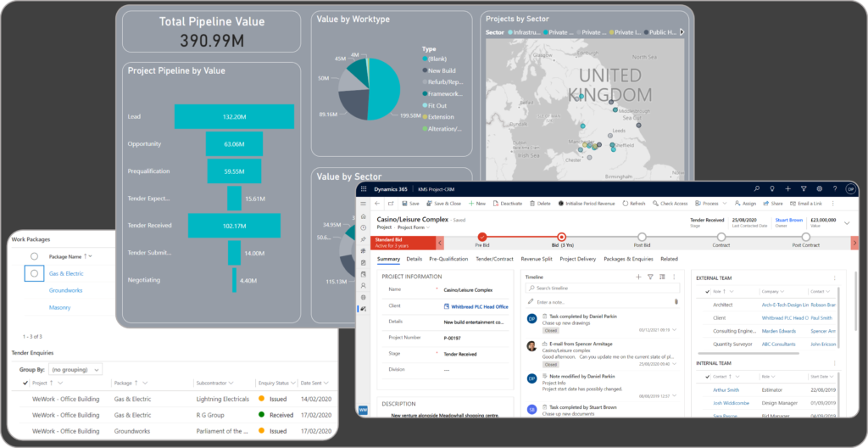The height and width of the screenshot is (448, 868).
Task: Open the Packages & Enquiries tab
Action: (628, 259)
